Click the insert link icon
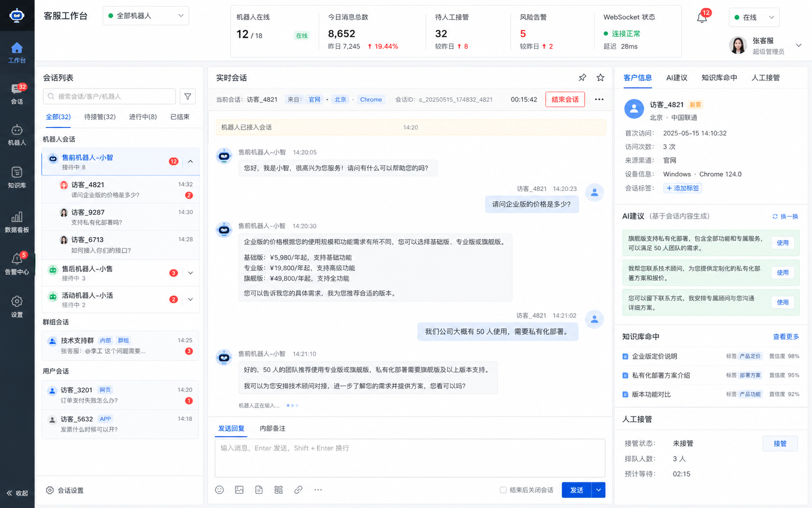This screenshot has width=812, height=508. (298, 490)
